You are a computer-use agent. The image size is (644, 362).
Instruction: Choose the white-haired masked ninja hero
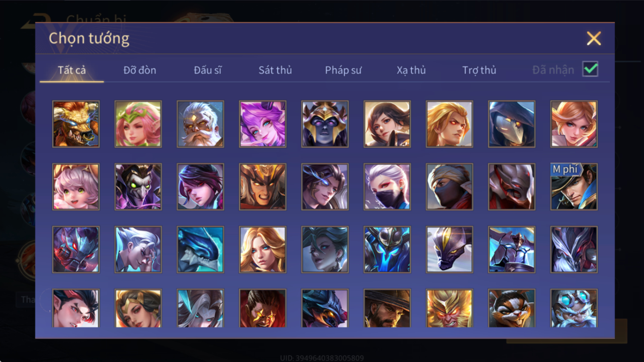387,187
